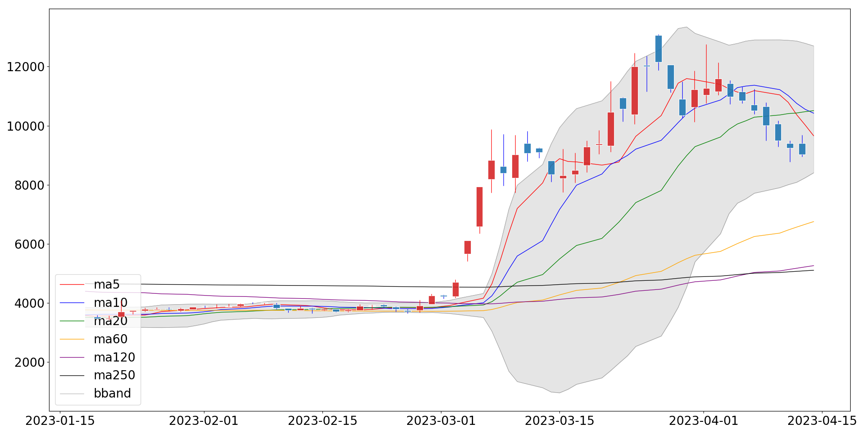This screenshot has height=434, width=868.
Task: Click the 2023-02-15 x-axis date label
Action: click(322, 421)
